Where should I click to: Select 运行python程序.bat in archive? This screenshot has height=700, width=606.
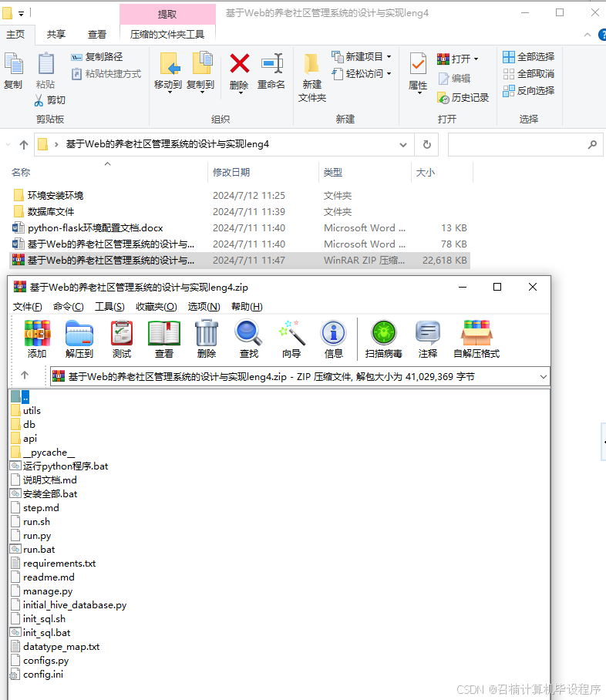pos(60,466)
